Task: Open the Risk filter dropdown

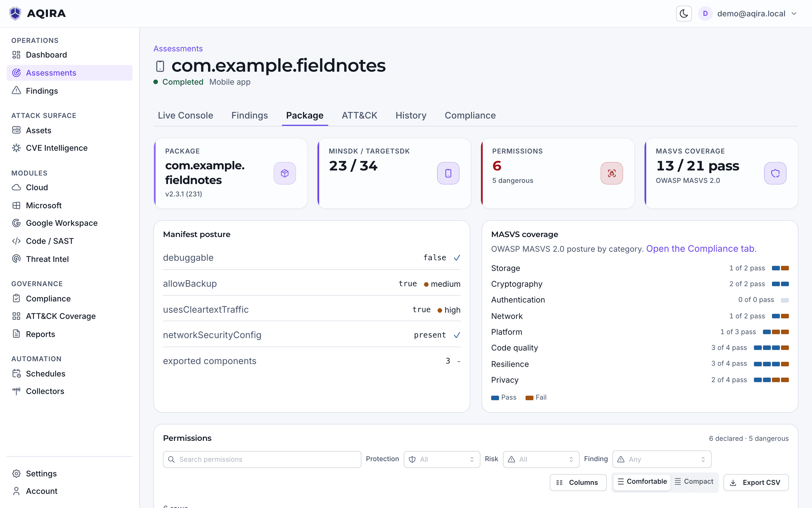Action: click(541, 459)
